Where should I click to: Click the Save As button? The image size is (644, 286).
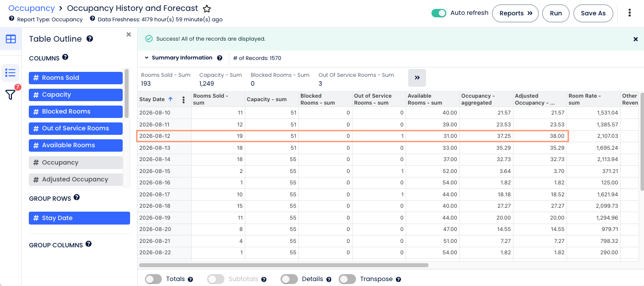pos(593,13)
